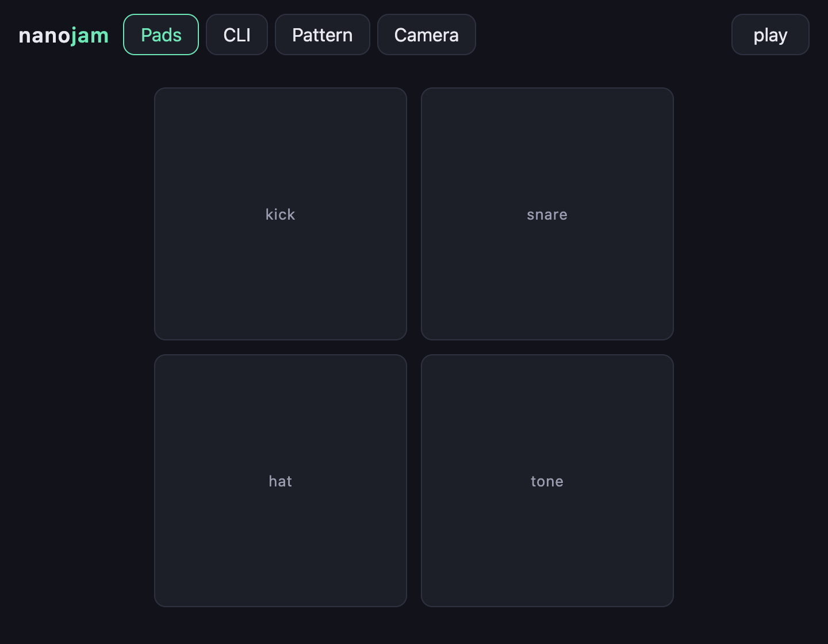The width and height of the screenshot is (828, 644).
Task: Tap the hat pad
Action: [281, 481]
